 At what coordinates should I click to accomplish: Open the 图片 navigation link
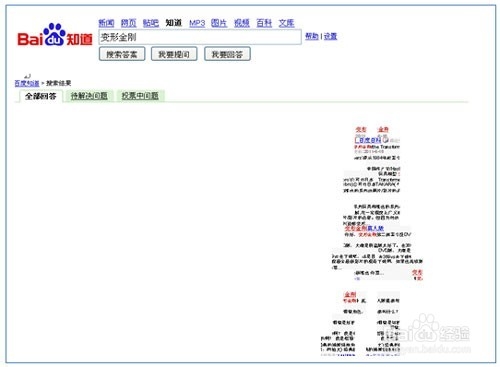pos(219,23)
